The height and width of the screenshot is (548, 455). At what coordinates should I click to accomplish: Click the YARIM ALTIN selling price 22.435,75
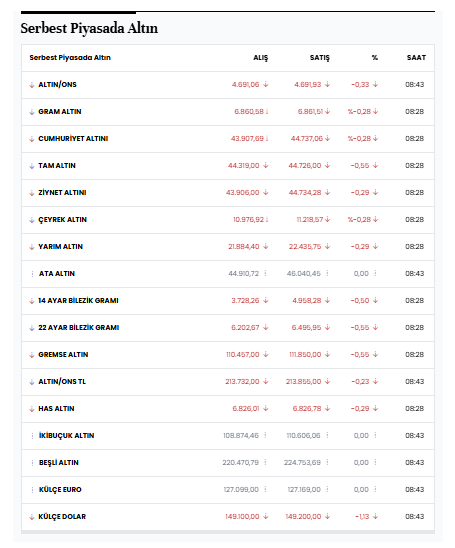click(305, 247)
